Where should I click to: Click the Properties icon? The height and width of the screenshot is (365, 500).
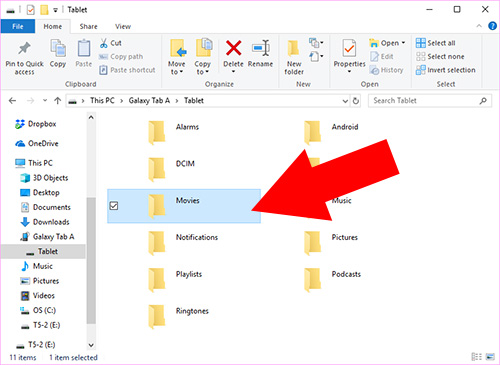click(349, 49)
